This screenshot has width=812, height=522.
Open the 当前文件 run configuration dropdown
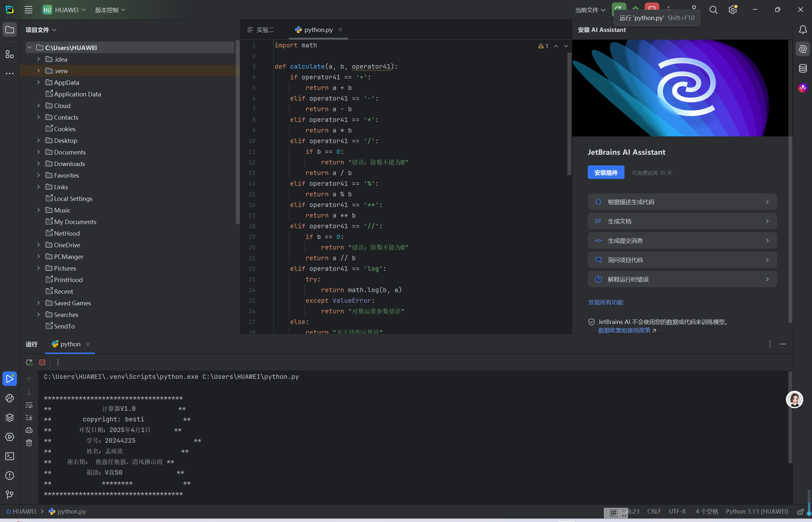pos(590,10)
